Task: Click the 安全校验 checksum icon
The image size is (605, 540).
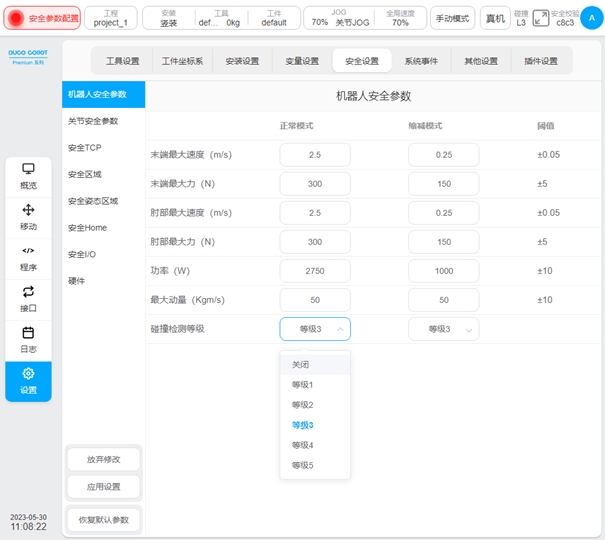Action: pos(541,18)
